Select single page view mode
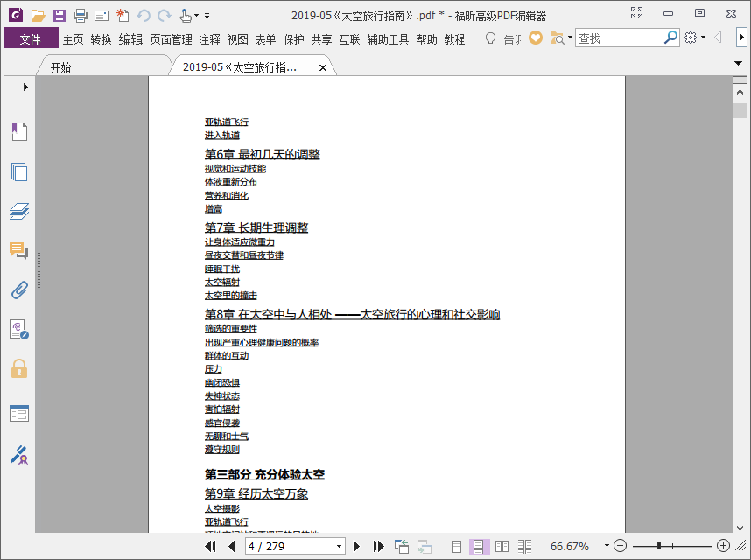751x560 pixels. (x=456, y=546)
